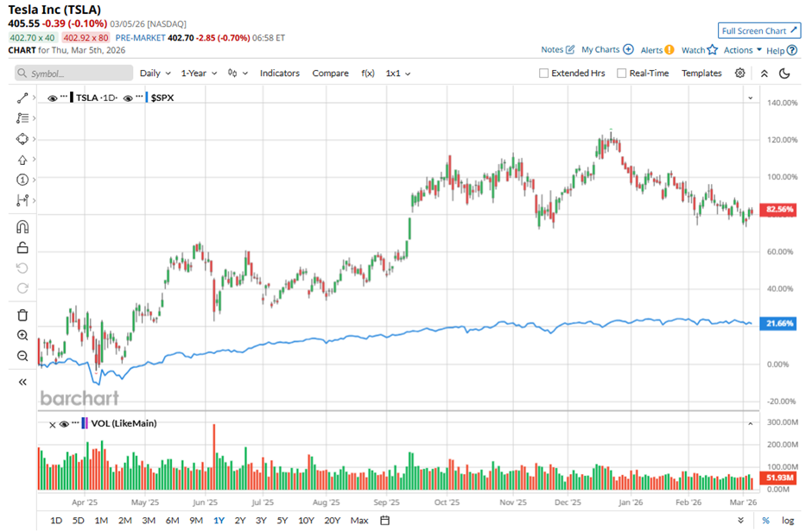
Task: Expand the 1-Year period dropdown
Action: pyautogui.click(x=198, y=73)
